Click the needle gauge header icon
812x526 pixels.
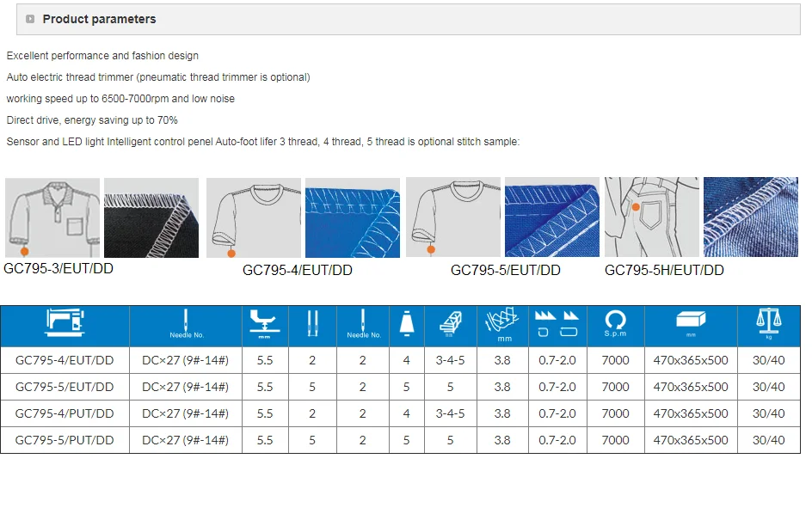coord(450,324)
